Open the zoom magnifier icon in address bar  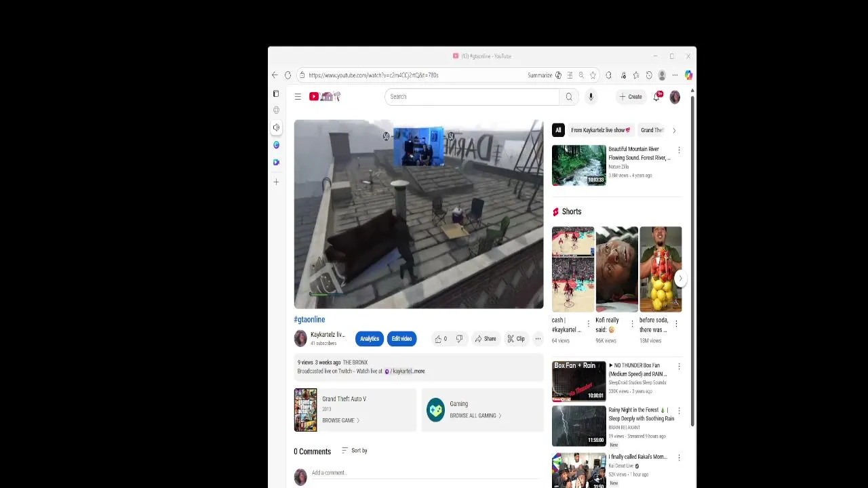tap(581, 75)
